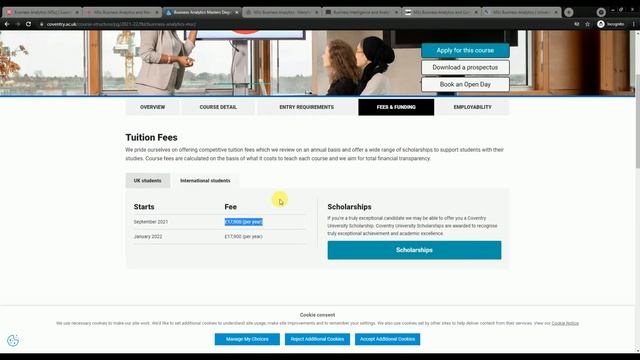
Task: Open the cookie settings icon at page corner
Action: point(13,340)
